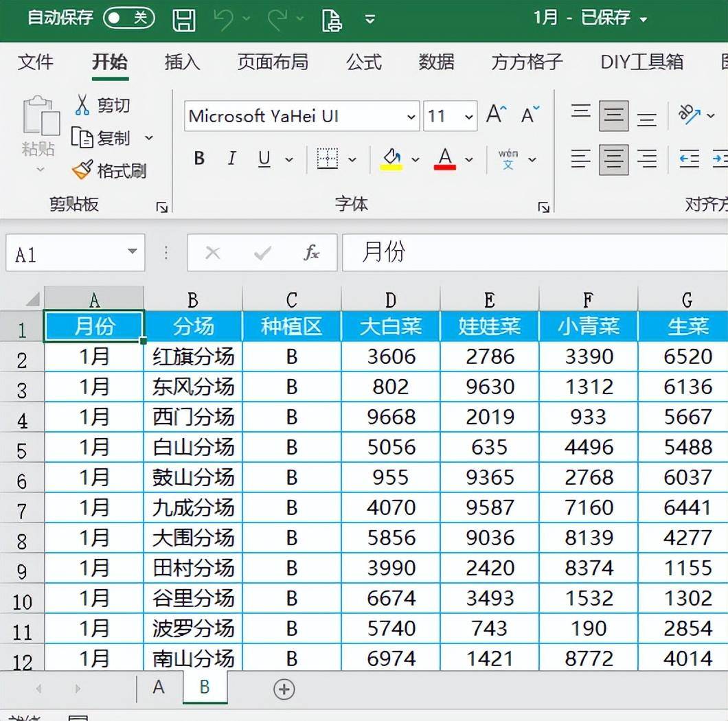Expand the 粘贴 options arrow
The width and height of the screenshot is (728, 721).
point(41,170)
